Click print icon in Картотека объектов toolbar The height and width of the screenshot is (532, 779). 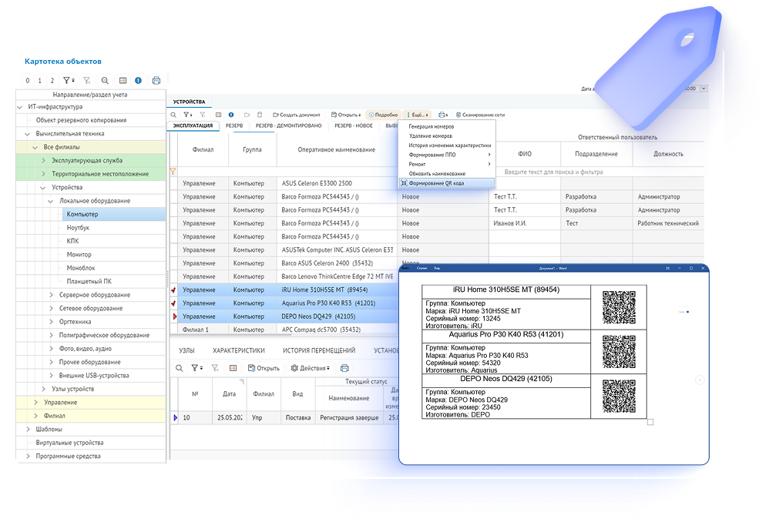coord(156,80)
